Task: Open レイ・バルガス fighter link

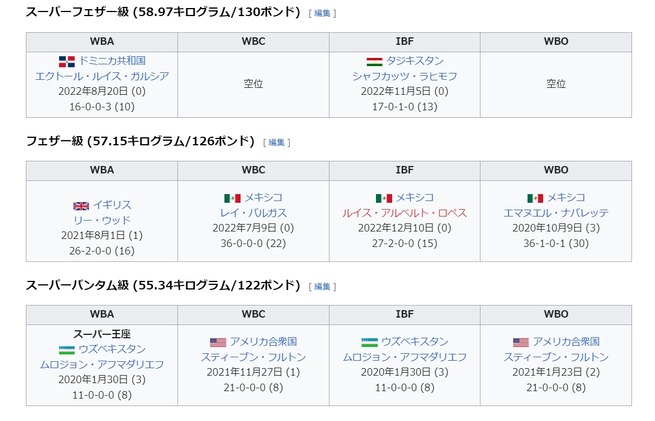Action: click(253, 213)
